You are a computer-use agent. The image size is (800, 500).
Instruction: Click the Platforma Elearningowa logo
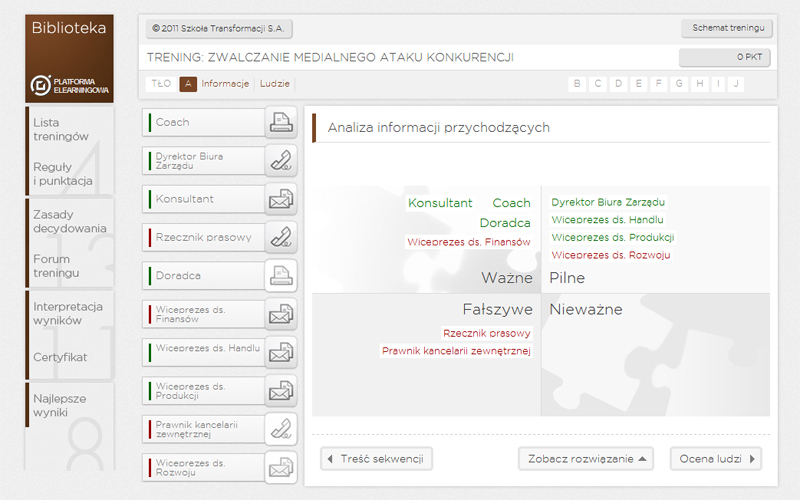pos(69,85)
